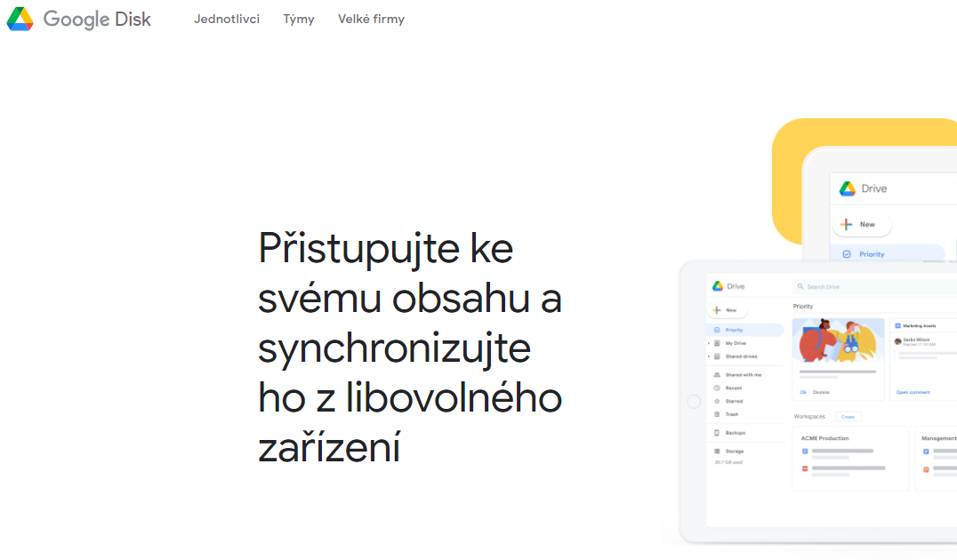Click the magnifier icon in Search Drive
The width and height of the screenshot is (957, 560).
click(800, 286)
